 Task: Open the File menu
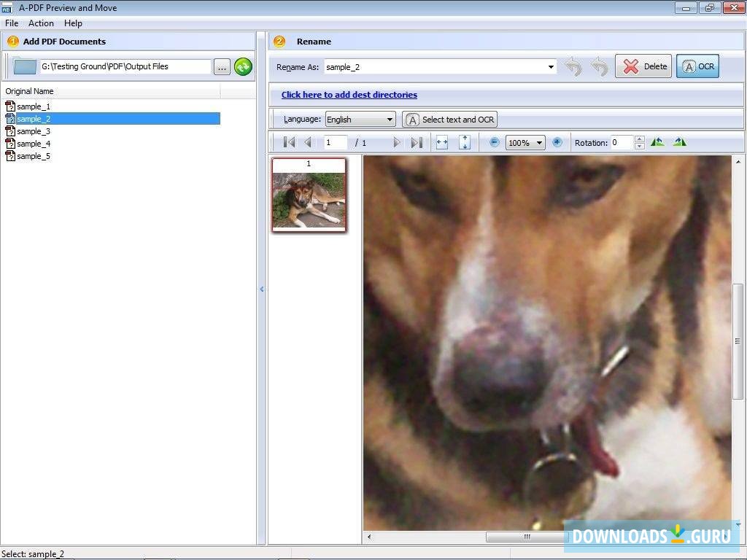(11, 23)
